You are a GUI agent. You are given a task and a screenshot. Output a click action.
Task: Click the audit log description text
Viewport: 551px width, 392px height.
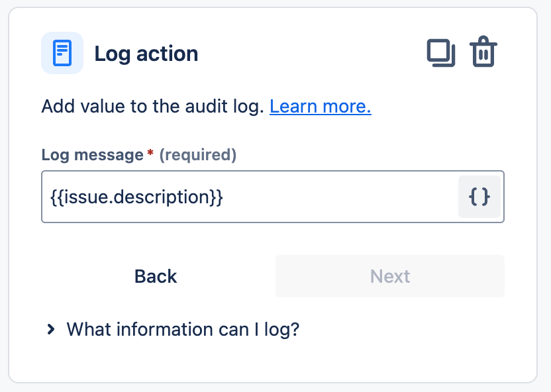point(152,106)
